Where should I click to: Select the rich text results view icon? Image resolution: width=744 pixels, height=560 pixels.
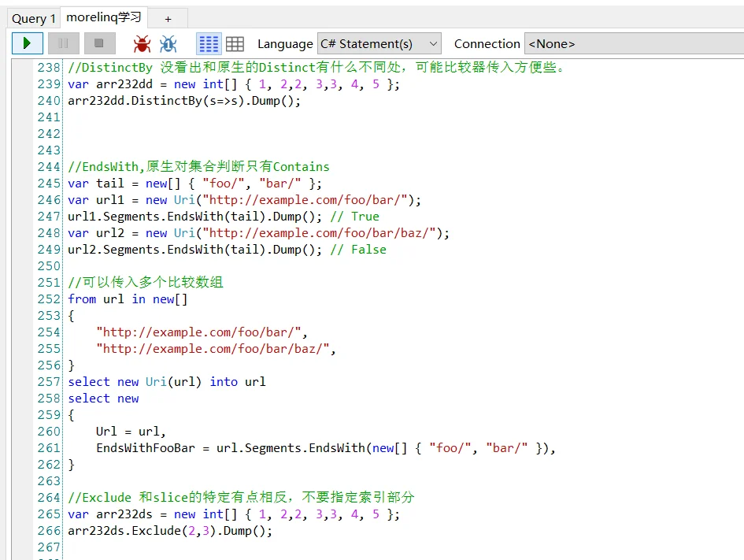point(209,44)
